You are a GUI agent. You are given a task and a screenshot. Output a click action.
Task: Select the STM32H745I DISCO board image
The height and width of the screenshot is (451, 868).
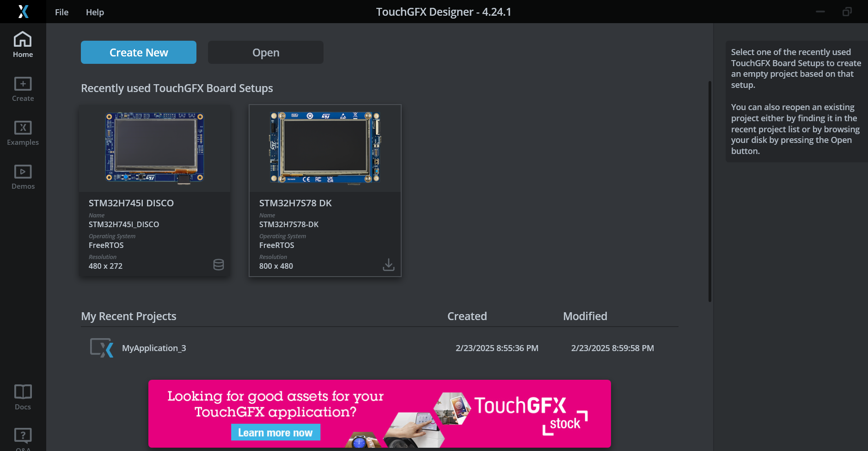(x=155, y=148)
